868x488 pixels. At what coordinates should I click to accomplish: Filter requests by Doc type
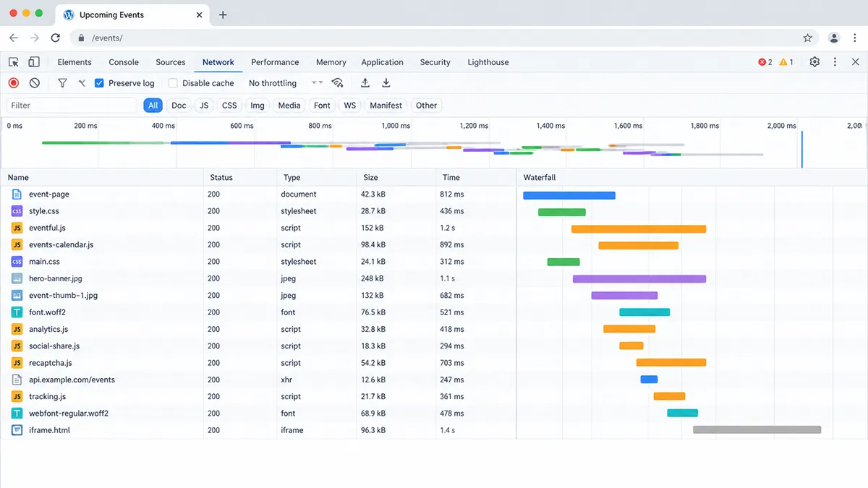pyautogui.click(x=179, y=106)
